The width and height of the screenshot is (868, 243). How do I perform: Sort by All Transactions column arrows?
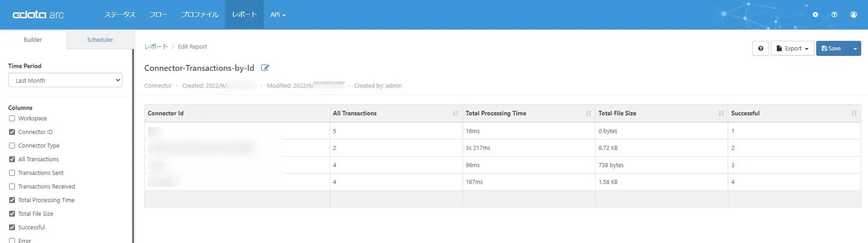coord(456,114)
